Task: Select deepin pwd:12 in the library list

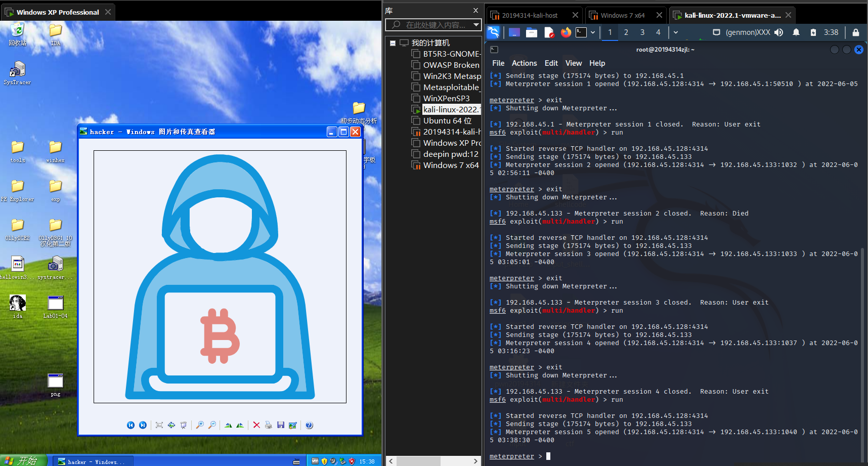Action: click(x=446, y=154)
